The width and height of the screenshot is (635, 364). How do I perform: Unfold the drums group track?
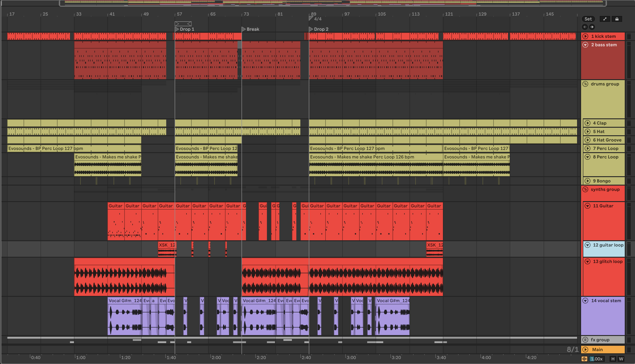click(x=585, y=84)
